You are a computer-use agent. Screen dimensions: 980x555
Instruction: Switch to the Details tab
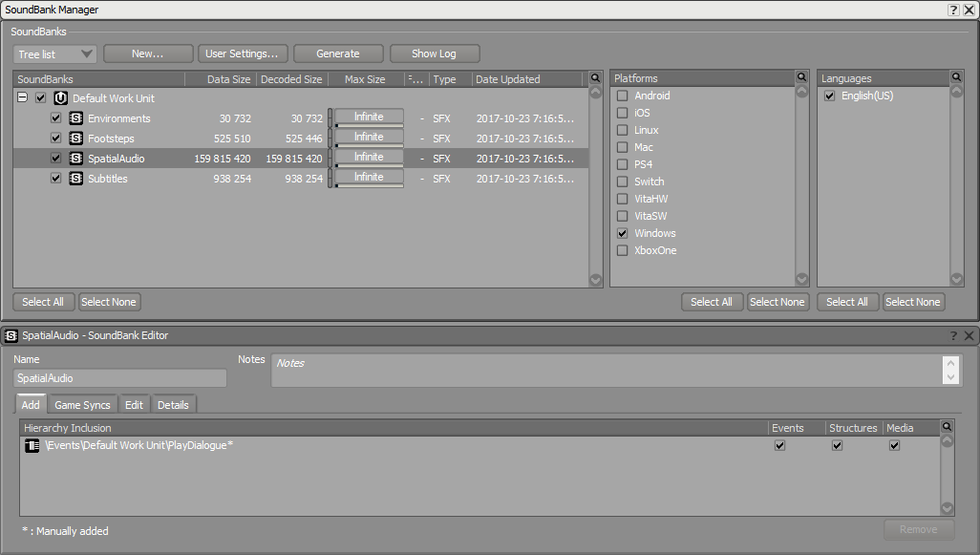(173, 405)
